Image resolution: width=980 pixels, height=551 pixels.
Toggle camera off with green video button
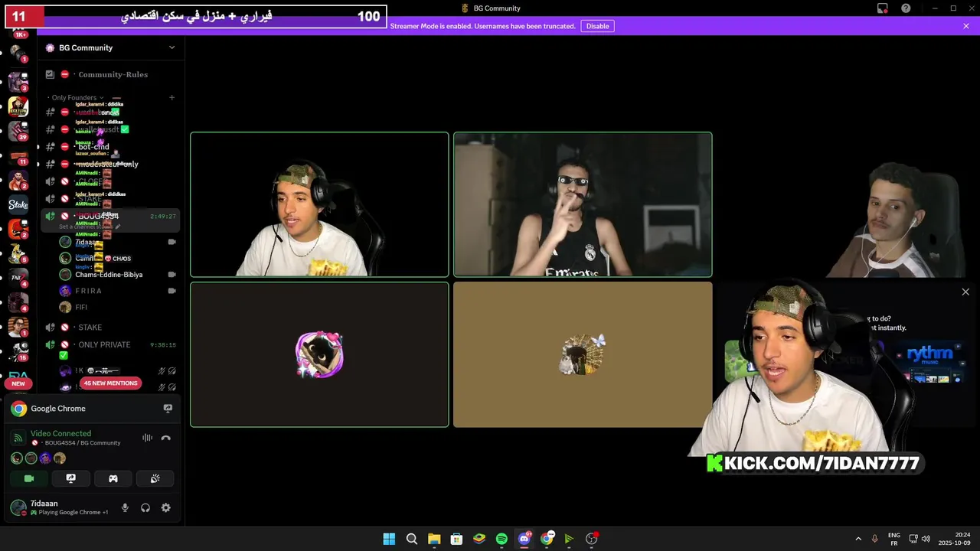click(x=29, y=478)
